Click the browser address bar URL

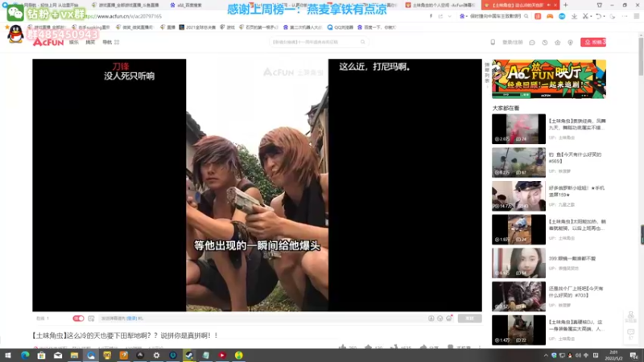123,16
